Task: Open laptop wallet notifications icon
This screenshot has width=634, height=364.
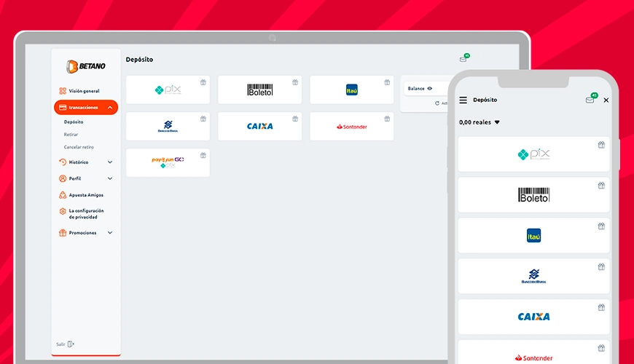Action: (464, 58)
